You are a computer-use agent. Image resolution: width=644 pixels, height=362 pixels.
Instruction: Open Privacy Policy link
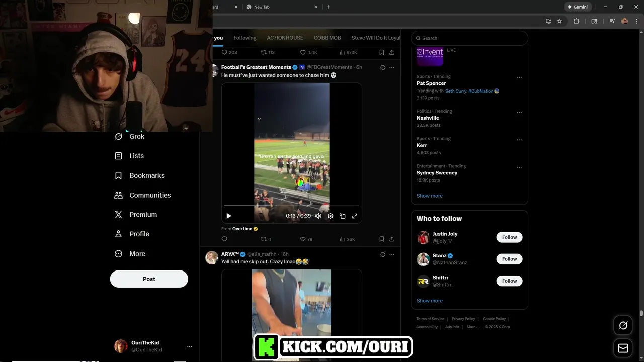tap(463, 319)
